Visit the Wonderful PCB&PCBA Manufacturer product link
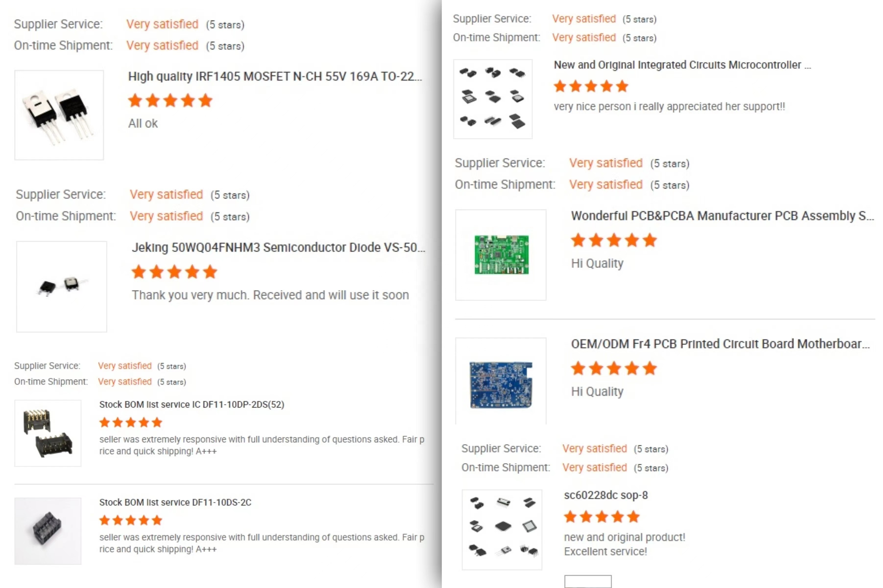Viewport: 883px width, 588px height. click(x=722, y=216)
